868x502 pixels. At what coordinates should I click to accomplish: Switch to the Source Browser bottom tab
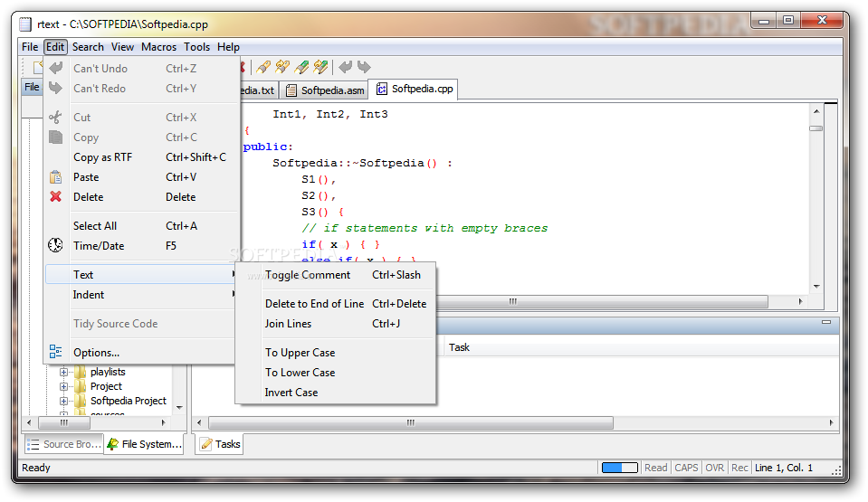click(64, 444)
